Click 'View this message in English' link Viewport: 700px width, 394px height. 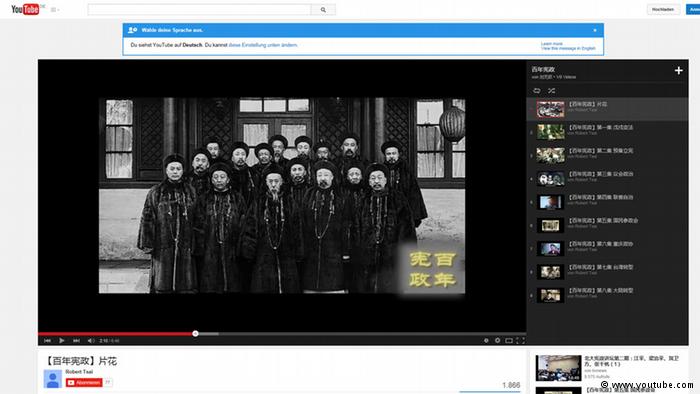[568, 48]
